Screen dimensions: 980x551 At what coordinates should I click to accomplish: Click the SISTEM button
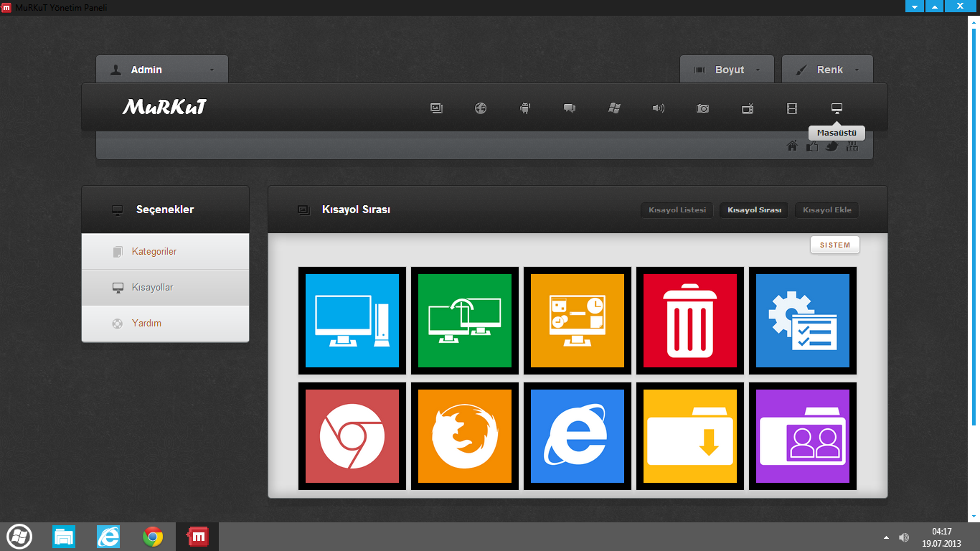click(x=835, y=245)
